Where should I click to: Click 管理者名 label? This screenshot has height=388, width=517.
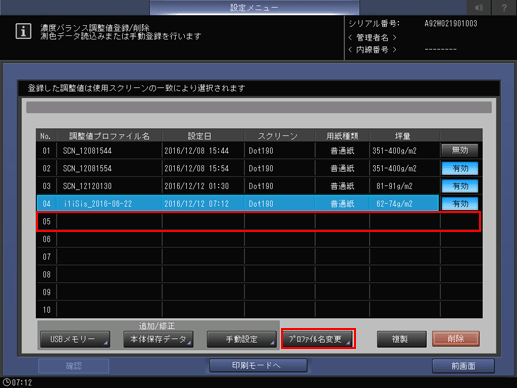tap(372, 37)
